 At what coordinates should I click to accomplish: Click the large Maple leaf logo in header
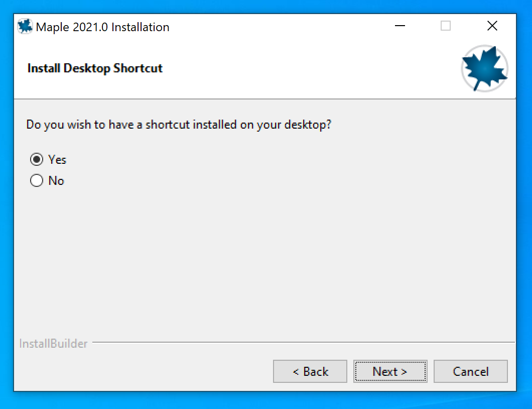click(x=484, y=69)
